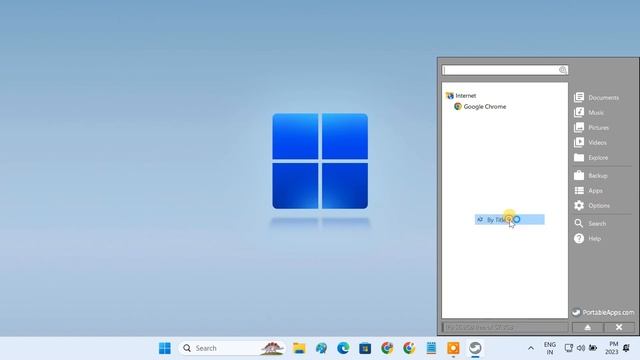Open the Notepad taskbar icon
This screenshot has width=640, height=360.
click(431, 348)
